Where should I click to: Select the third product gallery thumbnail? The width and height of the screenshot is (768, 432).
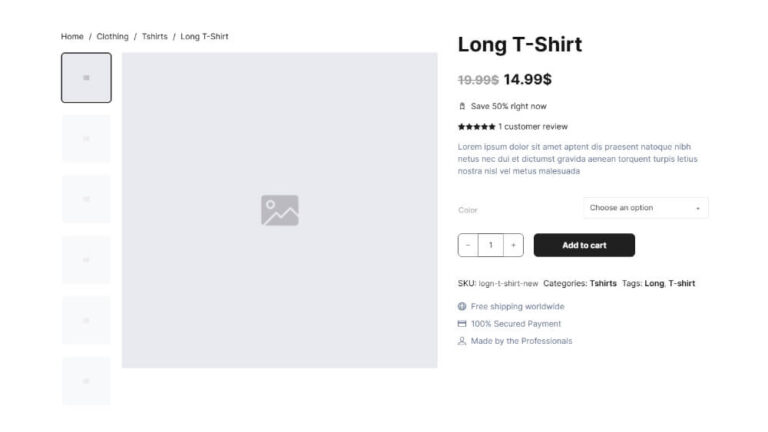click(86, 199)
